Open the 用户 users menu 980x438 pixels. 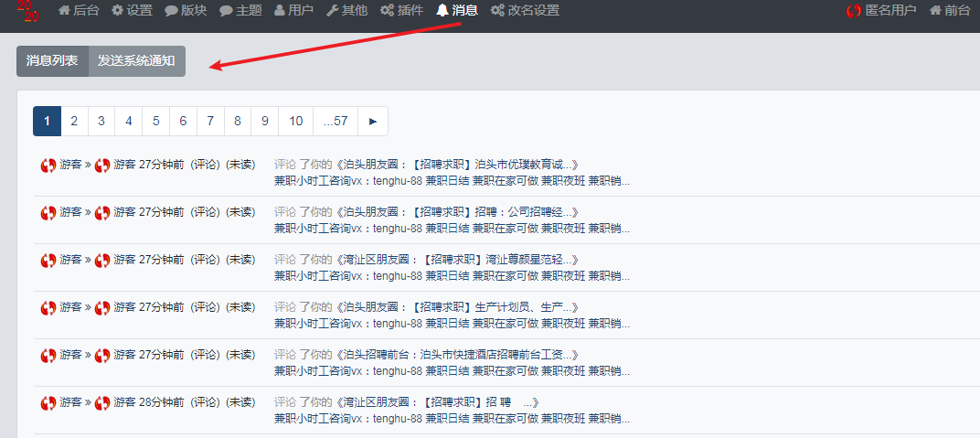click(293, 10)
